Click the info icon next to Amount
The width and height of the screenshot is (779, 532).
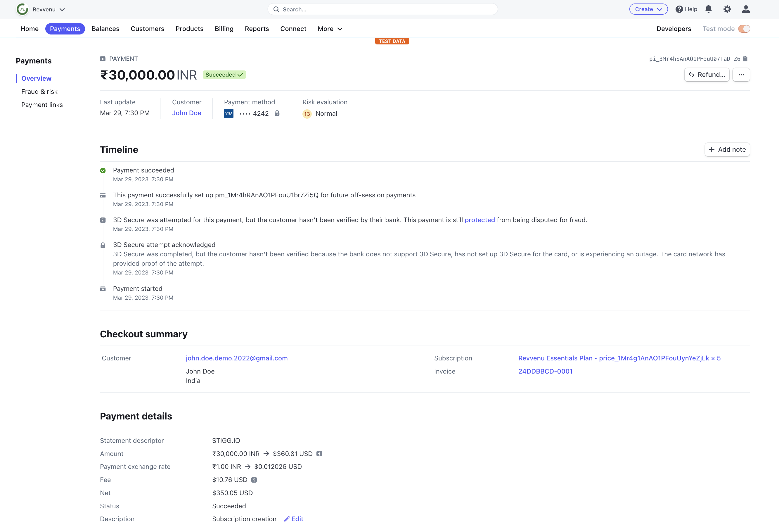pos(319,454)
